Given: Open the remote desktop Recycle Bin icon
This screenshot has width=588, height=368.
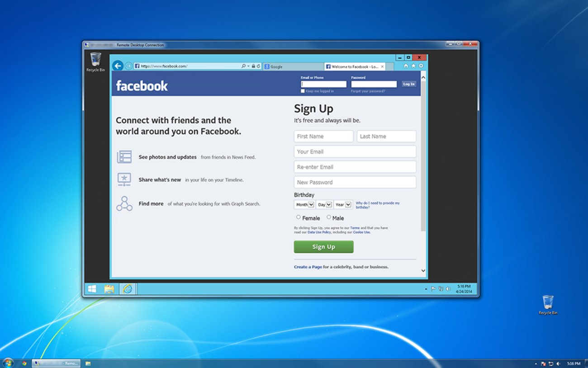Looking at the screenshot, I should click(x=95, y=62).
